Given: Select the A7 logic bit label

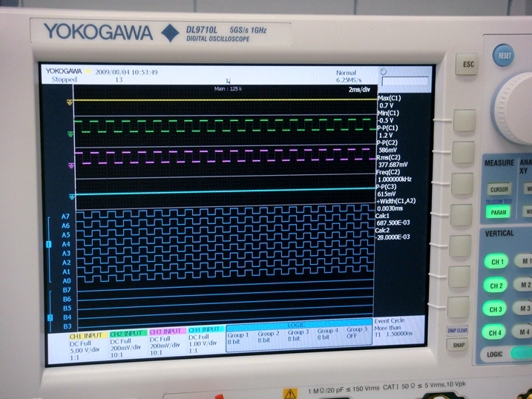Looking at the screenshot, I should coord(65,217).
